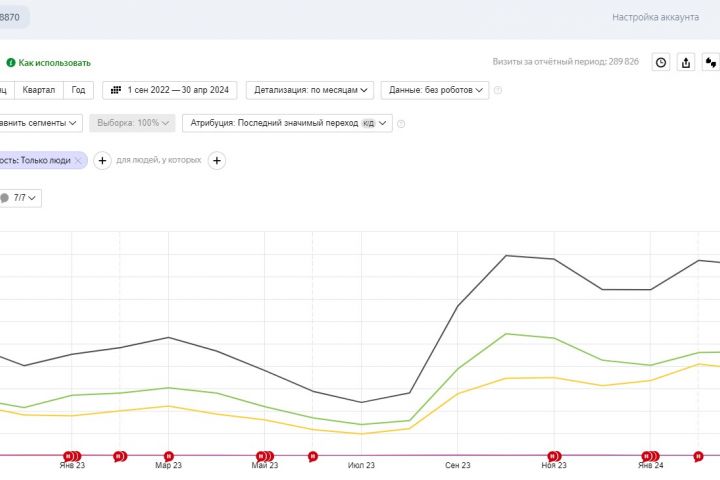
Task: Expand the Детализация: по месяцам dropdown
Action: click(x=310, y=90)
